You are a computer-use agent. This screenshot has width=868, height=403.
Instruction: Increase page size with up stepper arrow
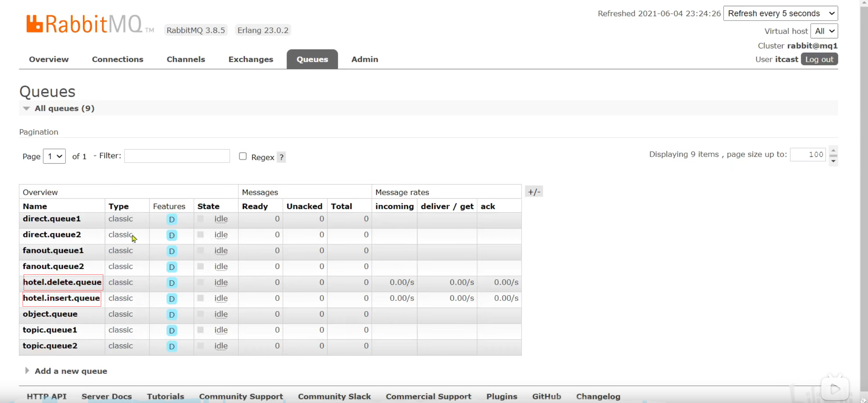coord(833,151)
